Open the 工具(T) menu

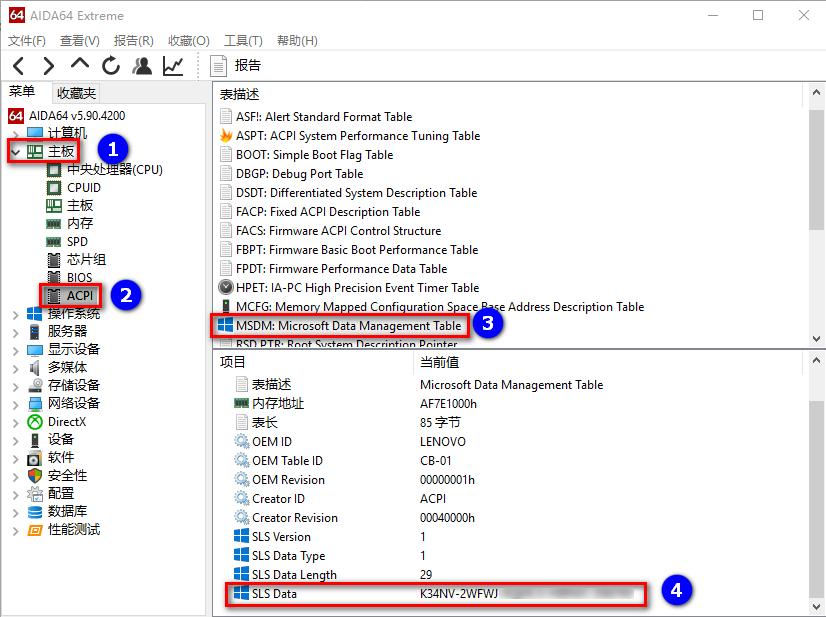click(x=242, y=41)
